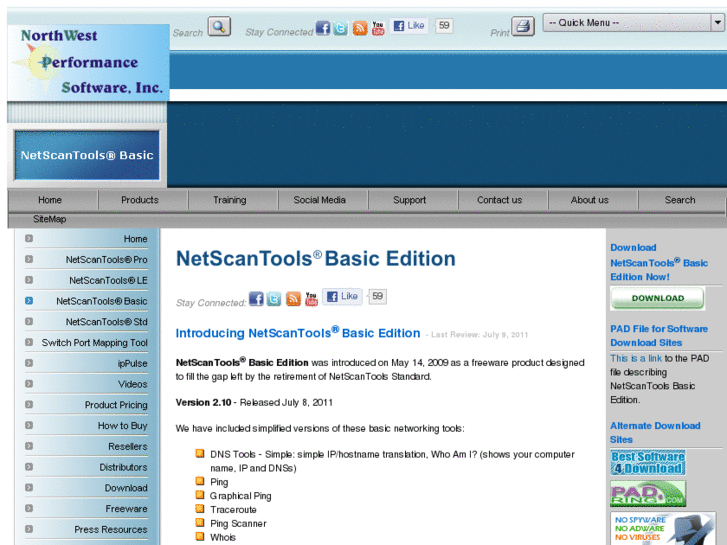Click the RSS icon below the page title
Image resolution: width=727 pixels, height=545 pixels.
[x=293, y=299]
